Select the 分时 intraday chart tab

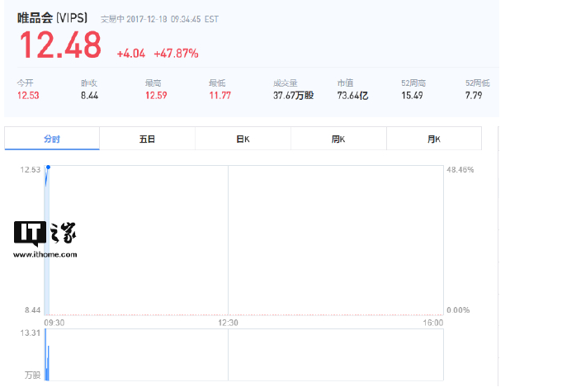(x=52, y=139)
